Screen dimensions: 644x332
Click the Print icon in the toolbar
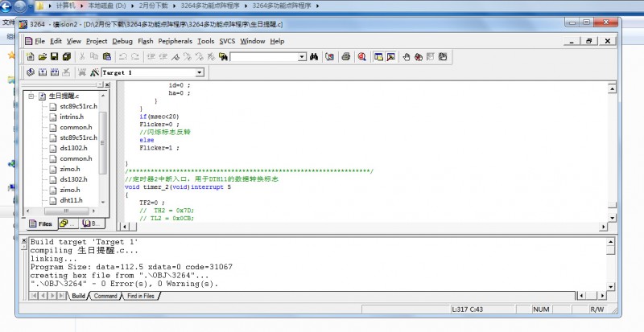click(x=345, y=57)
